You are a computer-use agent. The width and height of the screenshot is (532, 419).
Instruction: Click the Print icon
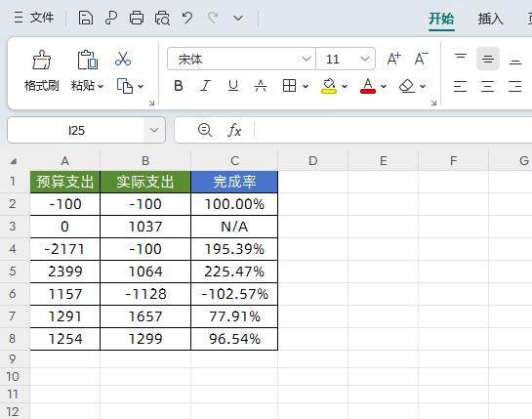pos(137,18)
